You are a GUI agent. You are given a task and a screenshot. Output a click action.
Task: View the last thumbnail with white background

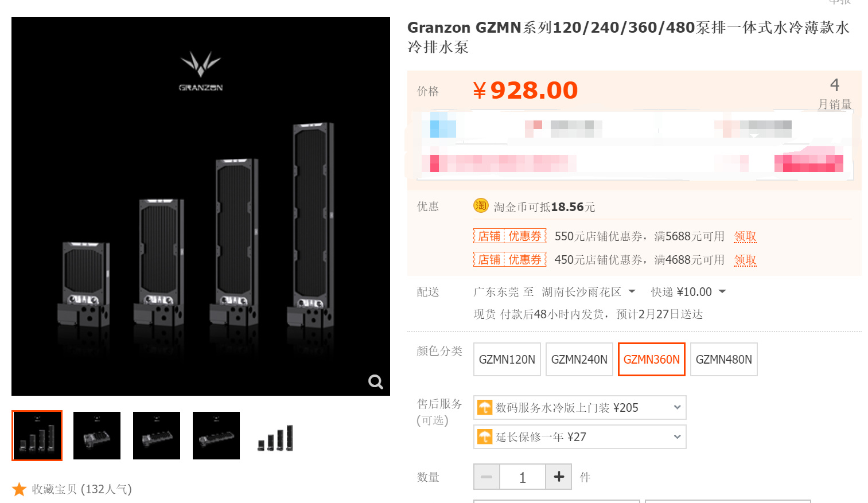coord(276,435)
